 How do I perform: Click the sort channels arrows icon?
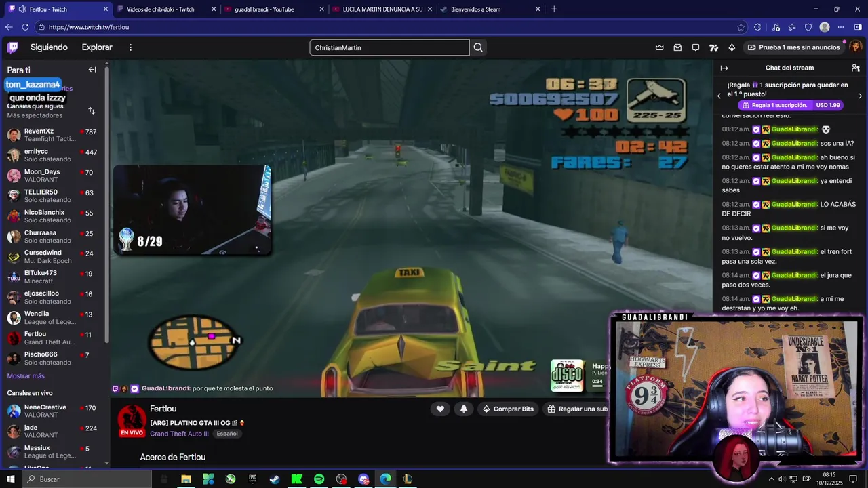[x=92, y=110]
